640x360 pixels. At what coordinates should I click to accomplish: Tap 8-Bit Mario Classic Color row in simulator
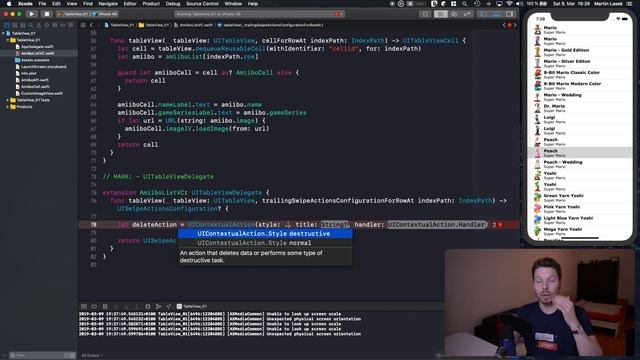pos(580,75)
